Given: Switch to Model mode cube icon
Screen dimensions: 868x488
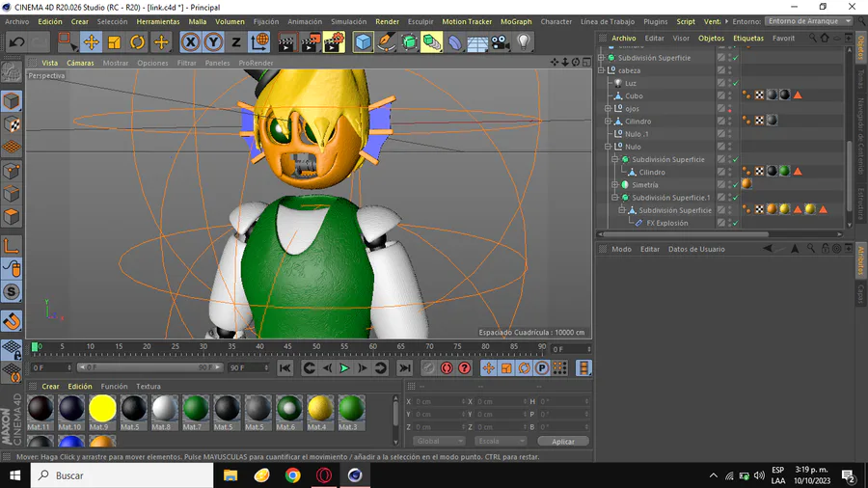Looking at the screenshot, I should (11, 100).
